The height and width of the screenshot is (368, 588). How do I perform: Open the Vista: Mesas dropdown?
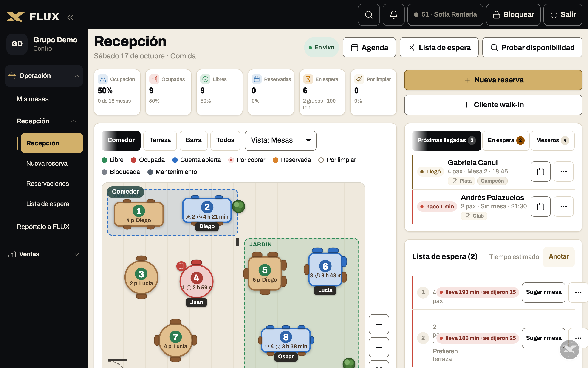tap(280, 141)
